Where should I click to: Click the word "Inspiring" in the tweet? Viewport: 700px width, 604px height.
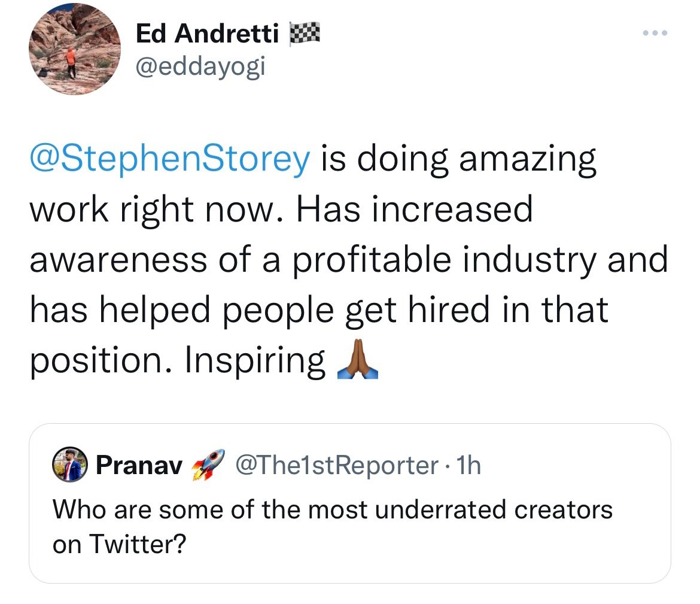coord(254,362)
